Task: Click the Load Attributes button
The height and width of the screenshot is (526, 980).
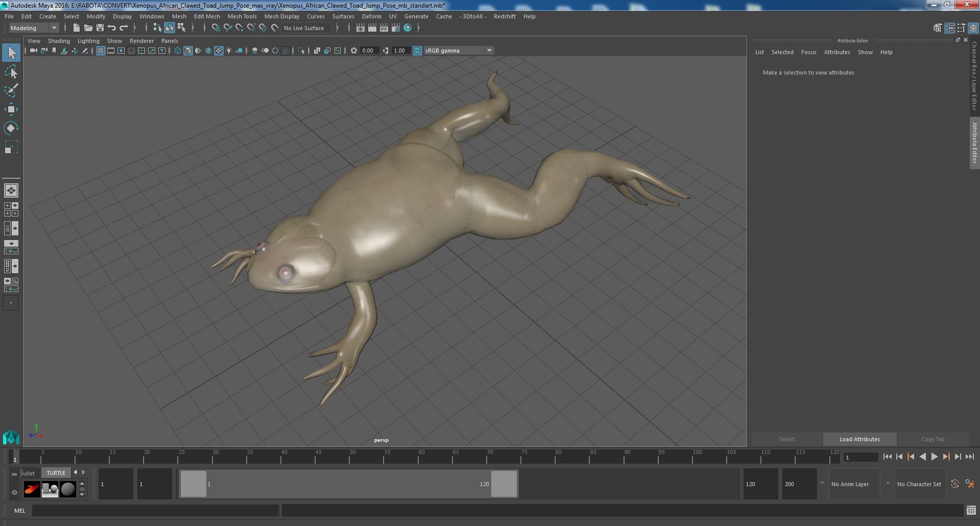Action: click(x=859, y=439)
